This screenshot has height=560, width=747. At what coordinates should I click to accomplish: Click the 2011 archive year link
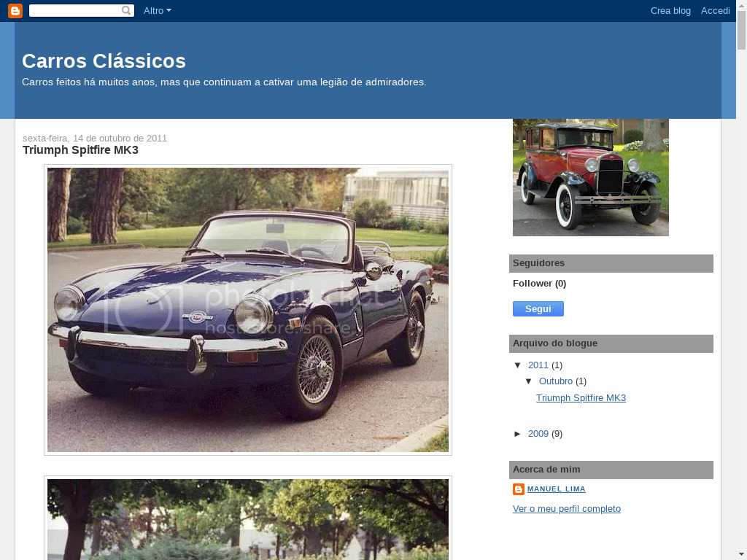point(538,365)
